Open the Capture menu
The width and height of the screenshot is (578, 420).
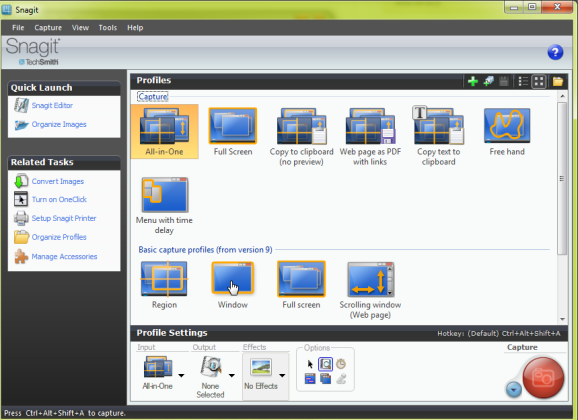(x=48, y=28)
